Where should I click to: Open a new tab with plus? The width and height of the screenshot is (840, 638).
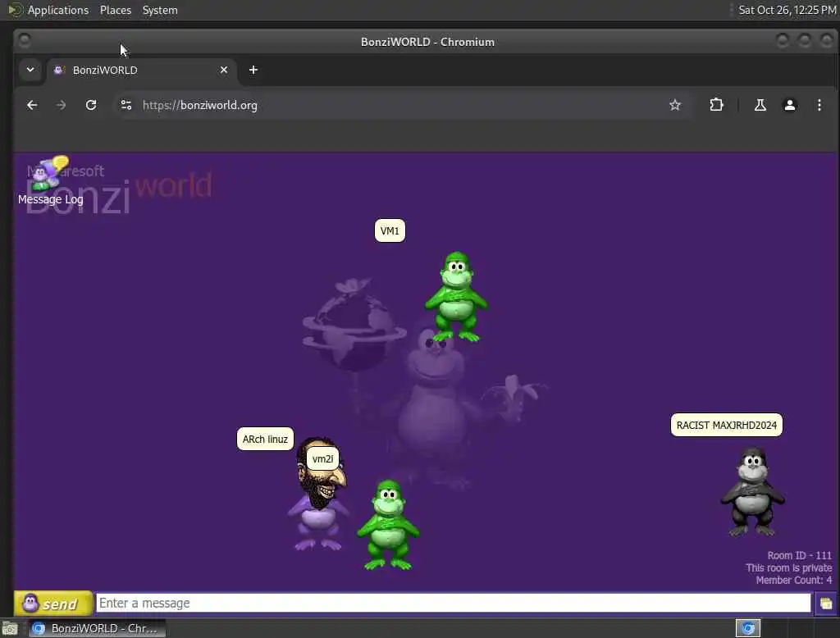click(x=253, y=71)
